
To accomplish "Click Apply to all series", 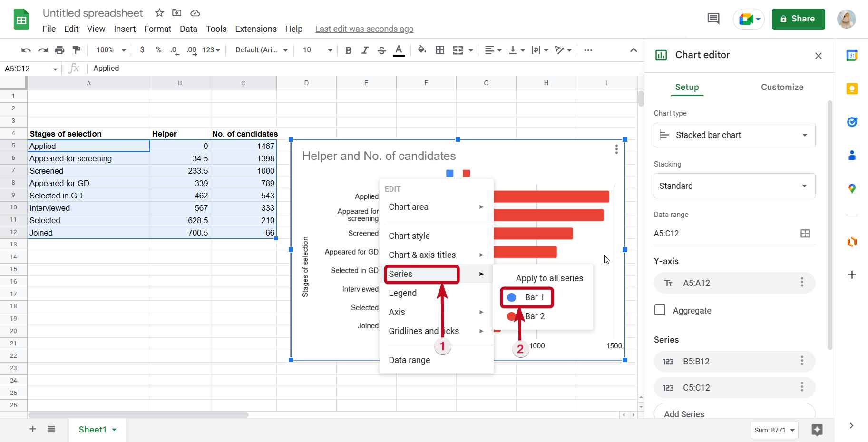I will [x=549, y=278].
